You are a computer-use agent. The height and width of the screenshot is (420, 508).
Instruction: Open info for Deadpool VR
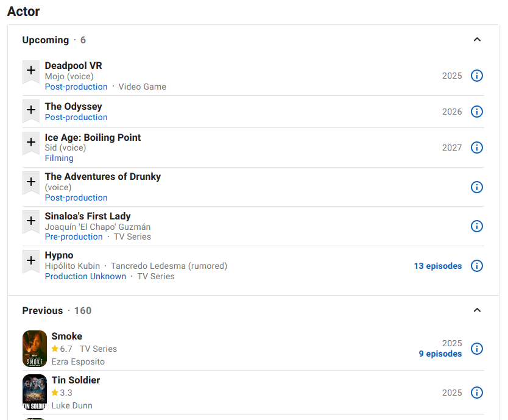coord(476,76)
